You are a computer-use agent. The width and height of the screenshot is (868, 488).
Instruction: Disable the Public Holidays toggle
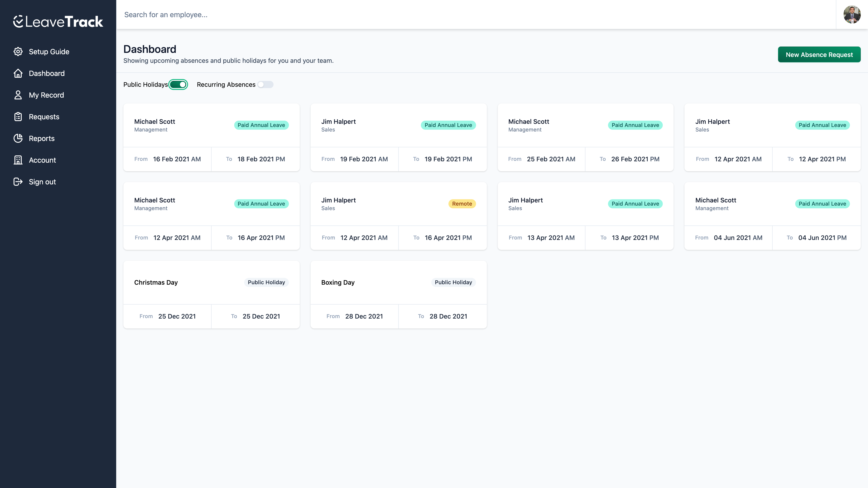tap(178, 84)
